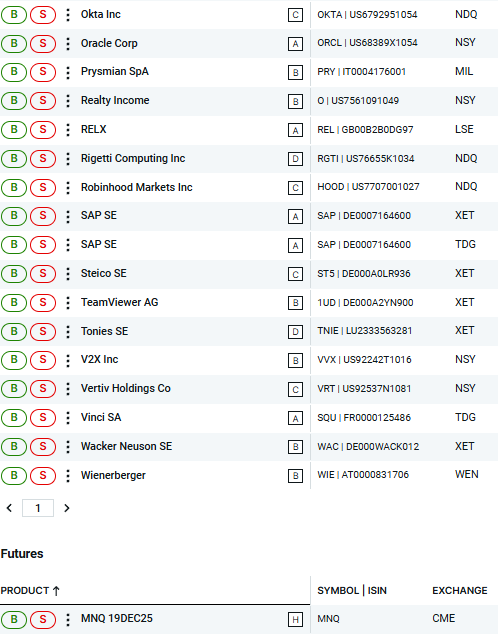The image size is (498, 636).
Task: Click the page number input field
Action: tap(38, 508)
